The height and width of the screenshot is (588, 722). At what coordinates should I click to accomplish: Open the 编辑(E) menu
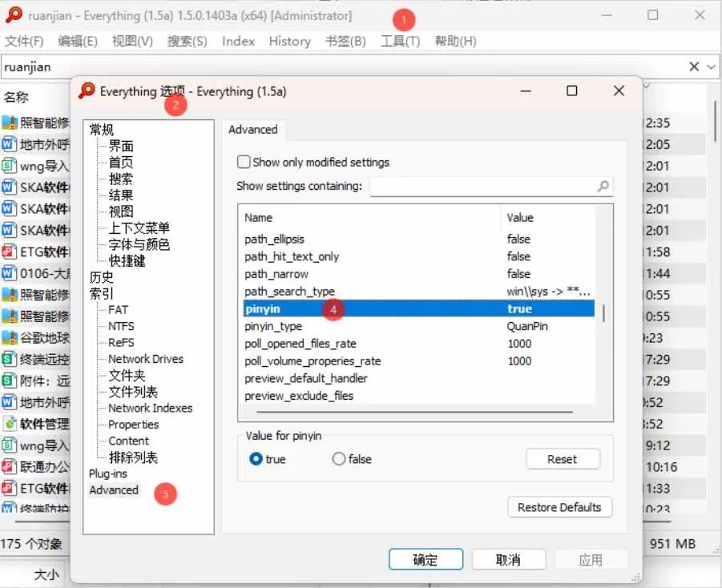(x=78, y=42)
